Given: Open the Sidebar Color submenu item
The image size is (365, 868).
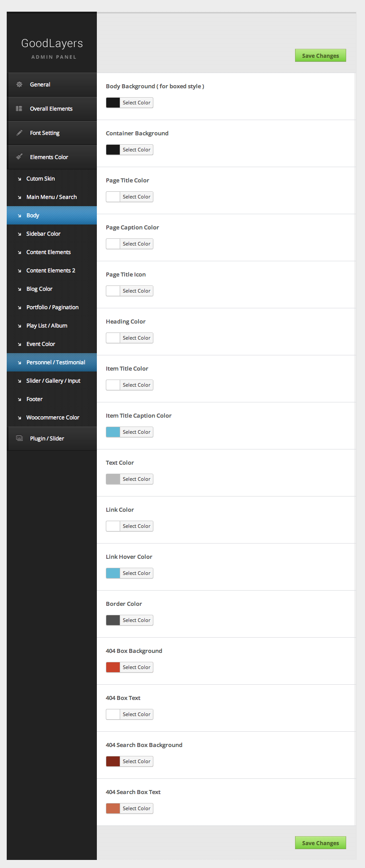Looking at the screenshot, I should (x=43, y=233).
